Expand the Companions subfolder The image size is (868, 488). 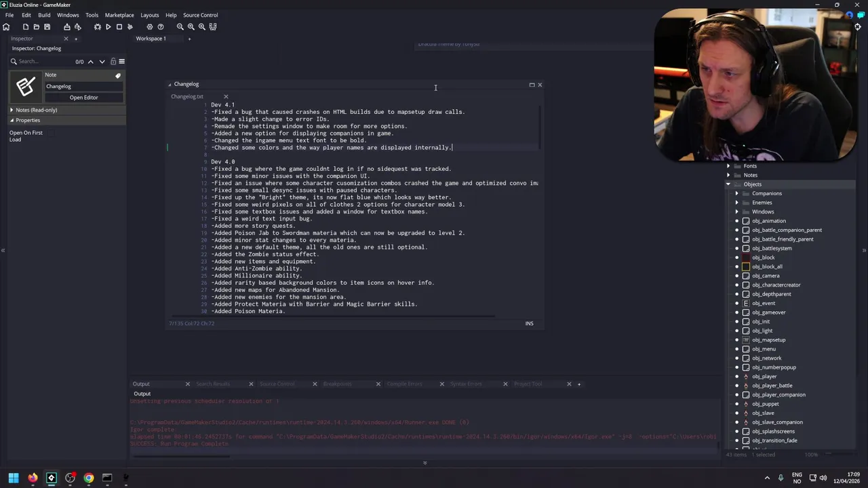[x=737, y=193]
